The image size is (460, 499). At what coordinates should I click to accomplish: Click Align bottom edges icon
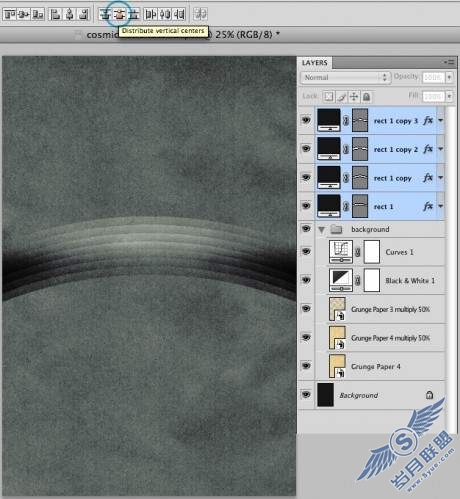(38, 14)
